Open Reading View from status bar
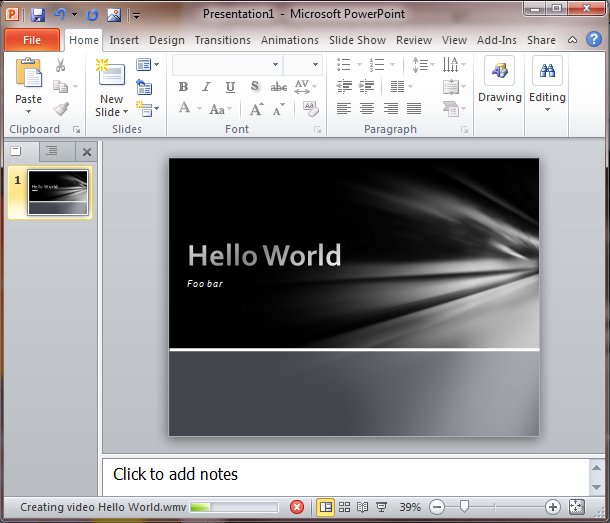The image size is (610, 523). pyautogui.click(x=362, y=507)
